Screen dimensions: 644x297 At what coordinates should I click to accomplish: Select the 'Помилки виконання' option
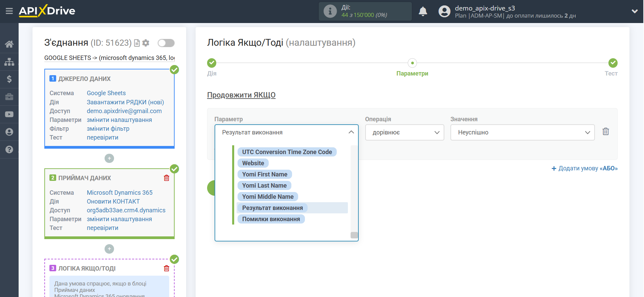coord(271,219)
